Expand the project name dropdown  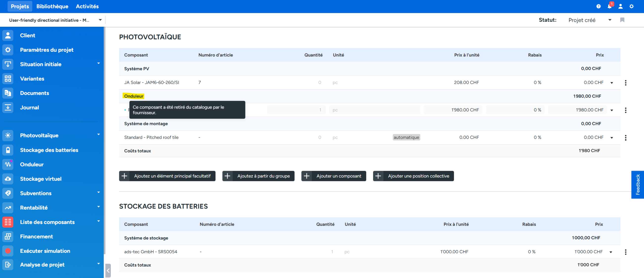[100, 20]
